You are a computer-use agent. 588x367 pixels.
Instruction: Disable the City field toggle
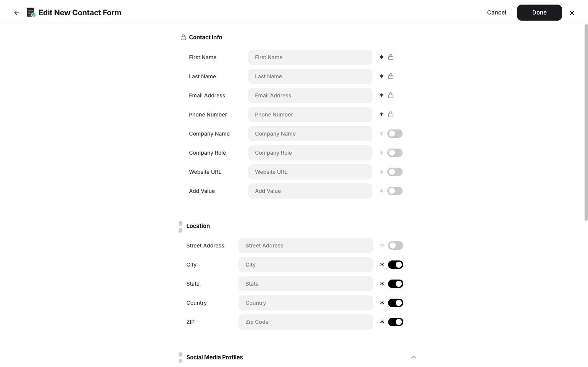[396, 265]
